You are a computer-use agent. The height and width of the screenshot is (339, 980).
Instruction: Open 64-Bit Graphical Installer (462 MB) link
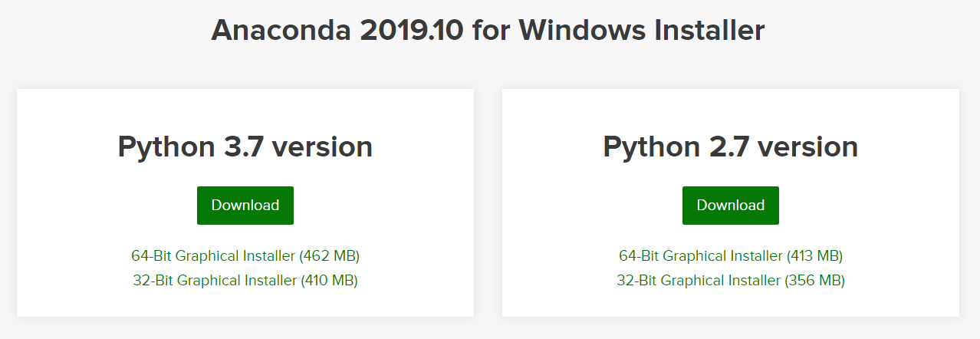click(x=245, y=255)
